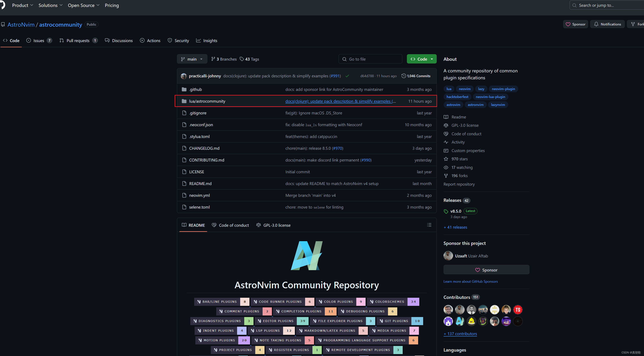The image size is (644, 356).
Task: Click the COLORSCHEMES 34 badge
Action: point(394,302)
